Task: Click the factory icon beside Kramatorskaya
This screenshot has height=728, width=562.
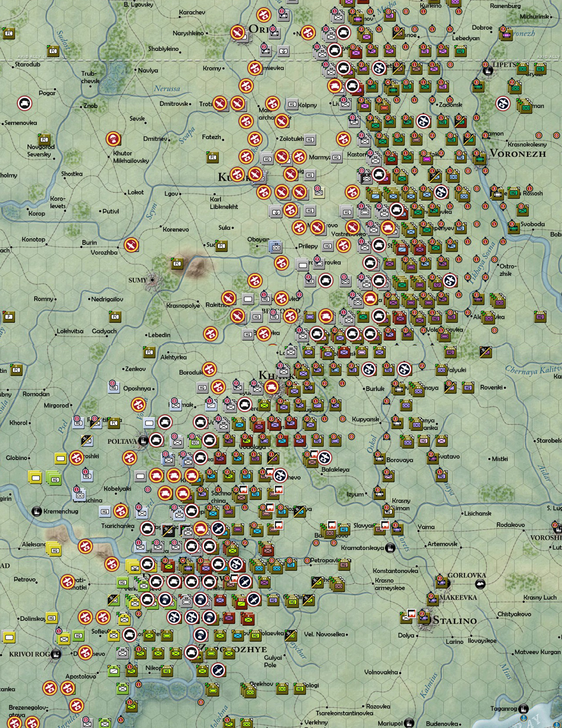Action: (x=390, y=548)
